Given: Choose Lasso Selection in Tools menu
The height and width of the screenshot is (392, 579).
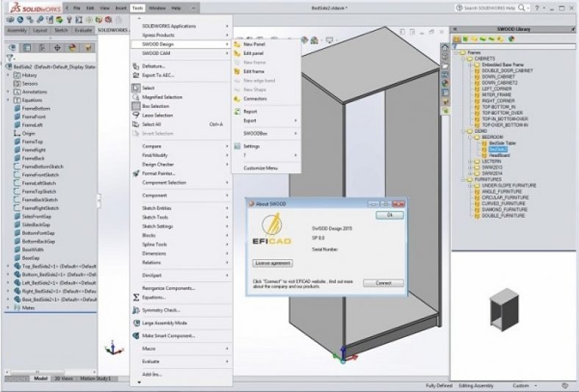Looking at the screenshot, I should point(157,115).
